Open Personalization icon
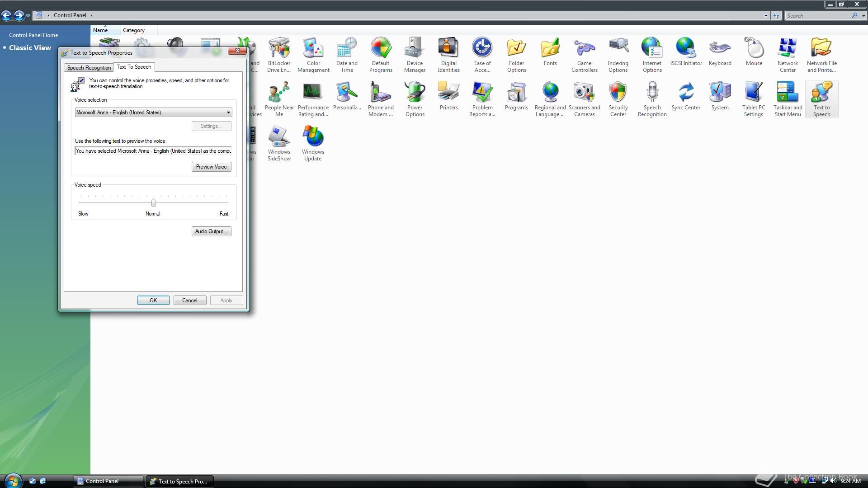This screenshot has height=488, width=868. coord(347,96)
